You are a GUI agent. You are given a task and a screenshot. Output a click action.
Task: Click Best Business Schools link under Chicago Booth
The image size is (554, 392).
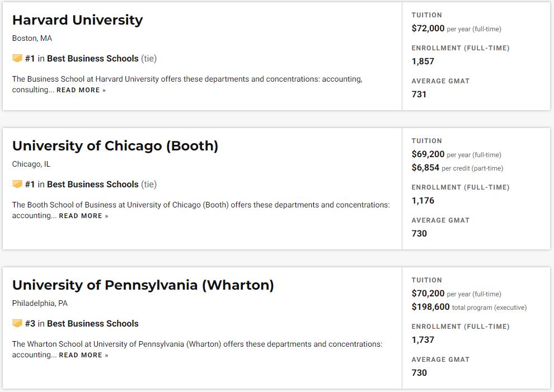92,184
